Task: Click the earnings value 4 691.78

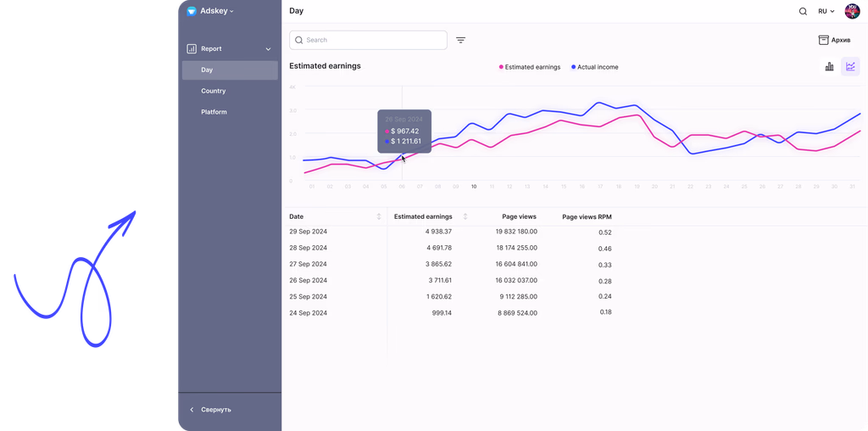Action: point(439,248)
